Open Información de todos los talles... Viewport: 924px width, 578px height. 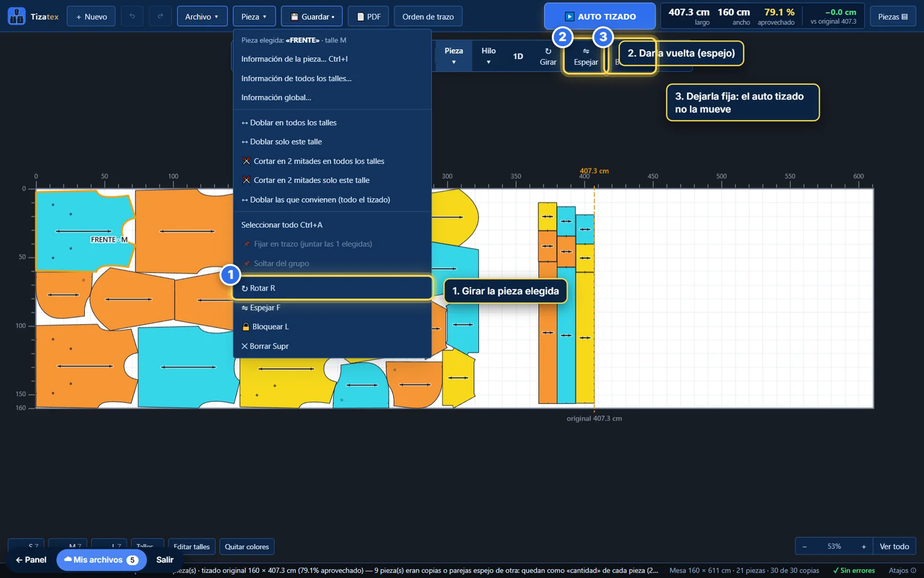332,79
